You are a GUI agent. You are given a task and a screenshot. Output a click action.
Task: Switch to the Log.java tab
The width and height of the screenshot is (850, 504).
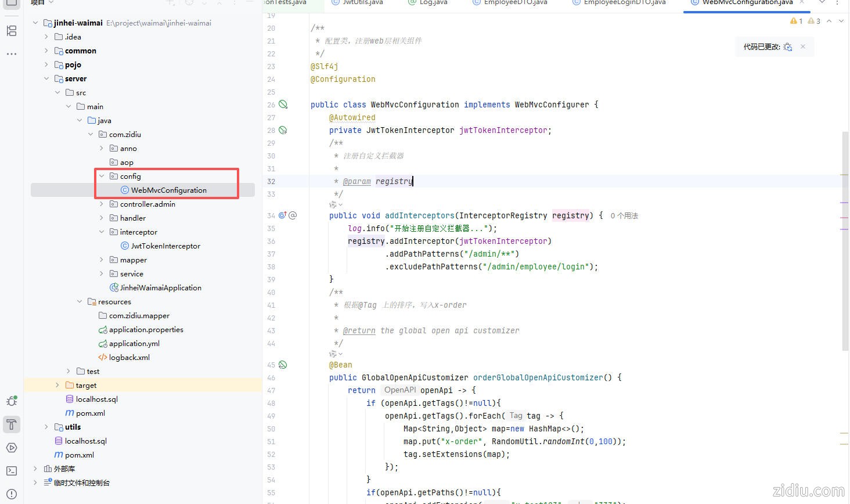point(433,2)
